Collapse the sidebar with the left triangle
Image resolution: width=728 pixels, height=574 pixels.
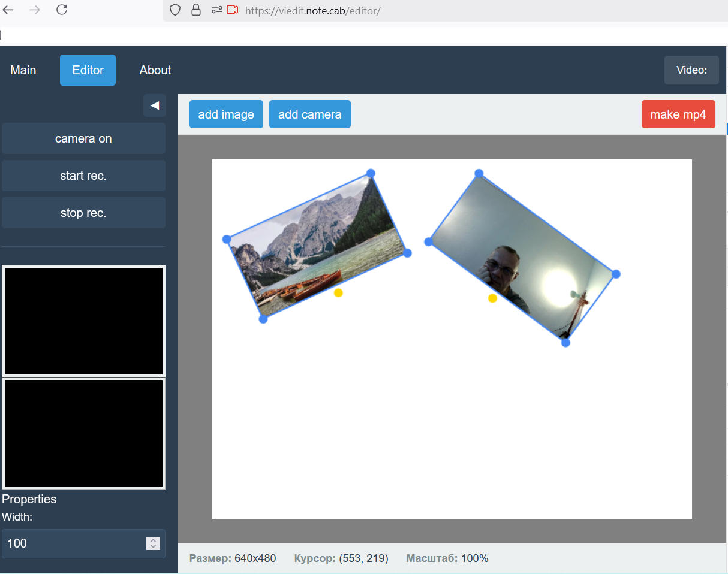click(154, 105)
